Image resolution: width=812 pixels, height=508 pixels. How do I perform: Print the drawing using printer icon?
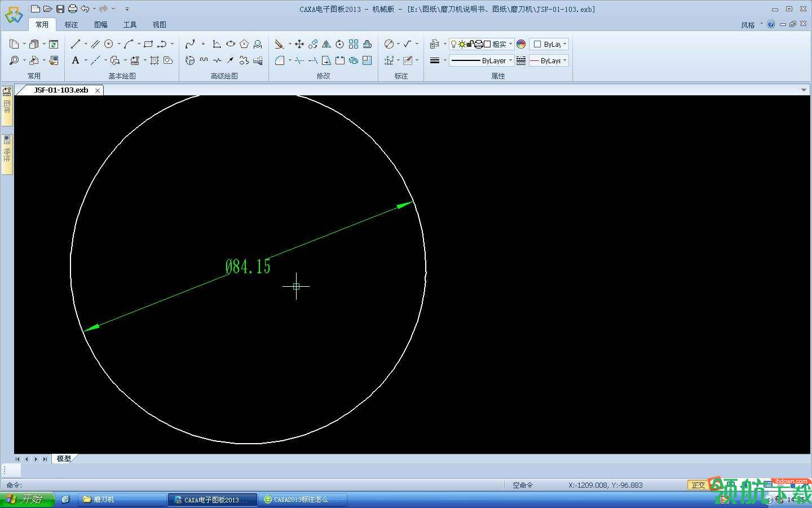(73, 8)
